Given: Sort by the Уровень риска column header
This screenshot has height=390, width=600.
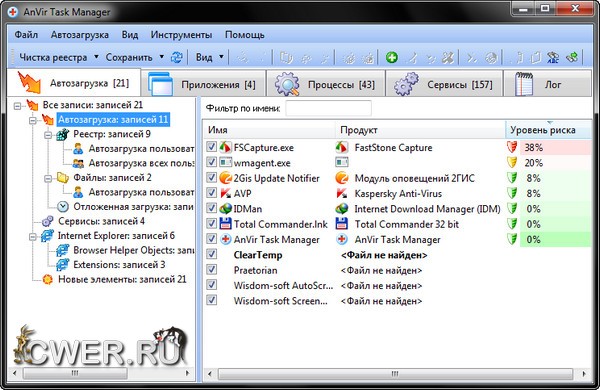Looking at the screenshot, I should (x=549, y=130).
